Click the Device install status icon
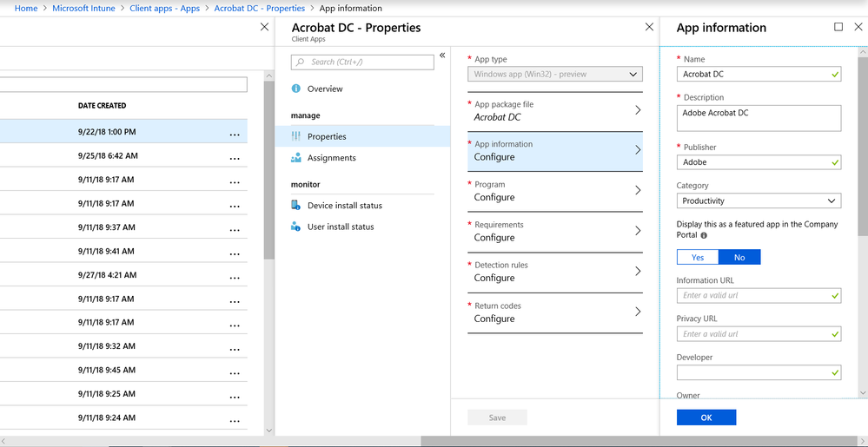Screen dimensions: 868x447 coord(296,205)
